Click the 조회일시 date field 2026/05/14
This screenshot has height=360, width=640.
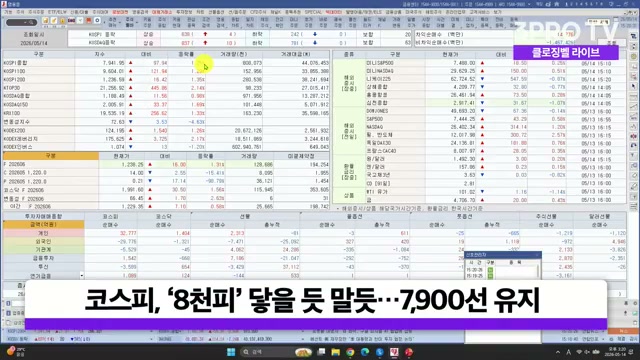35,43
